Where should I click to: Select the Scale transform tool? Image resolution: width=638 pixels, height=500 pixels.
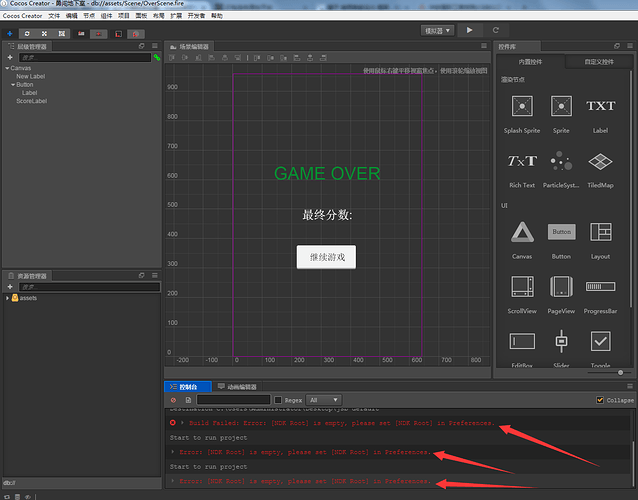tap(44, 34)
